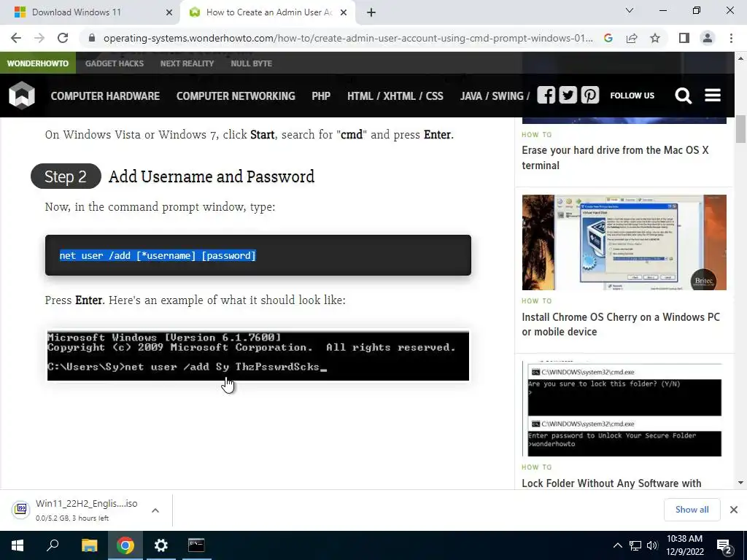The image size is (747, 560).
Task: Open Google icon in the address bar
Action: [x=608, y=38]
